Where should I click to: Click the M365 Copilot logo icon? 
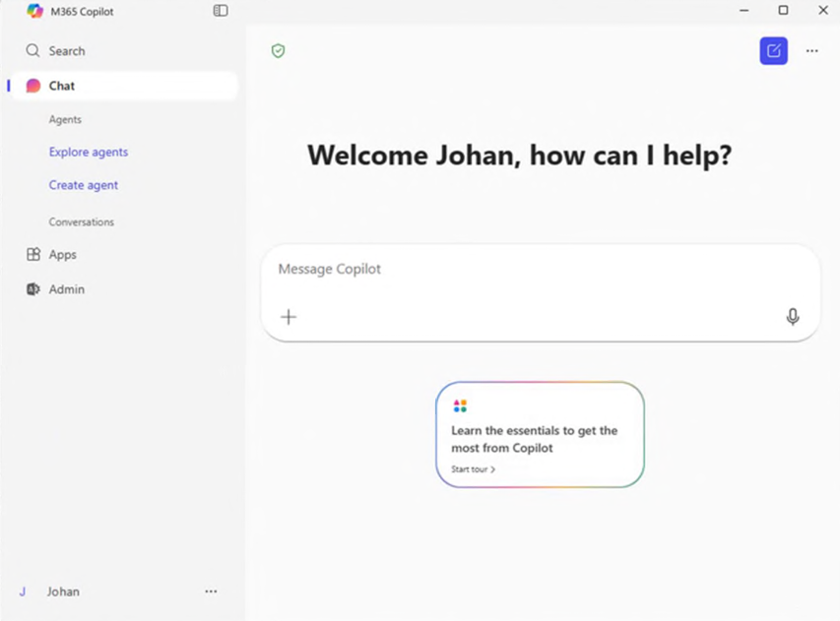(34, 11)
